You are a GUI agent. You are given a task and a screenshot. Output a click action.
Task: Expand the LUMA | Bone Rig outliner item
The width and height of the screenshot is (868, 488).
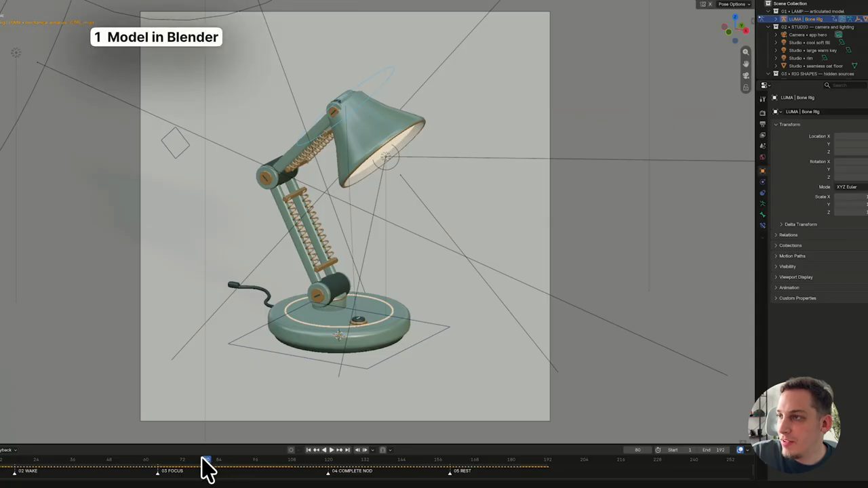click(x=776, y=19)
